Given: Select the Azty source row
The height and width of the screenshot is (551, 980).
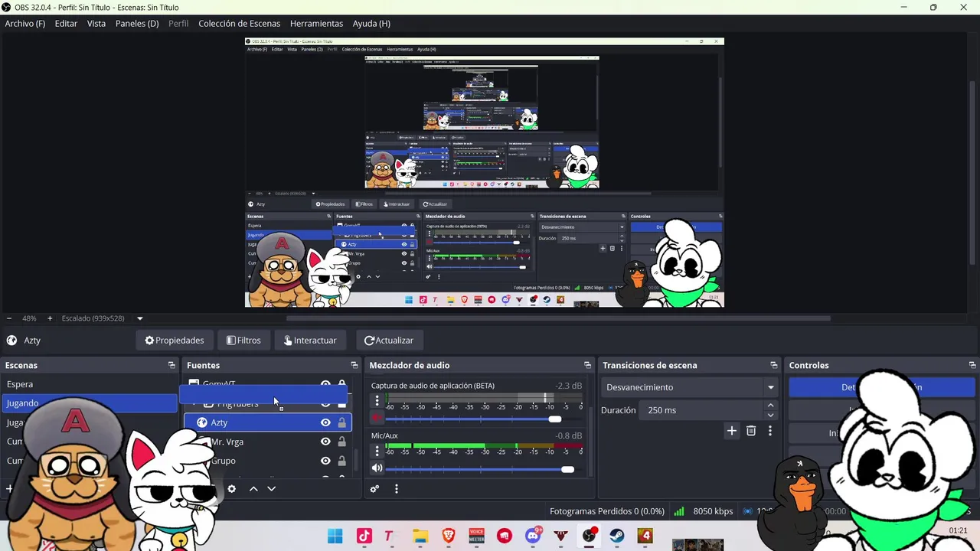Looking at the screenshot, I should pyautogui.click(x=267, y=422).
